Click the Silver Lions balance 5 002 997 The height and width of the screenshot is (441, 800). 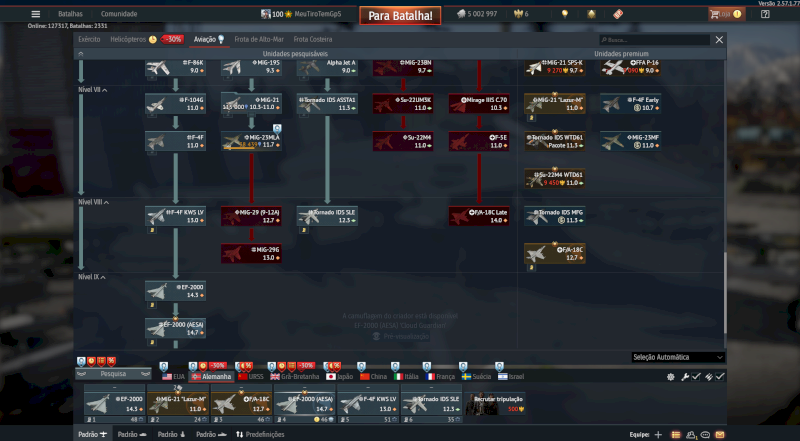tap(478, 14)
